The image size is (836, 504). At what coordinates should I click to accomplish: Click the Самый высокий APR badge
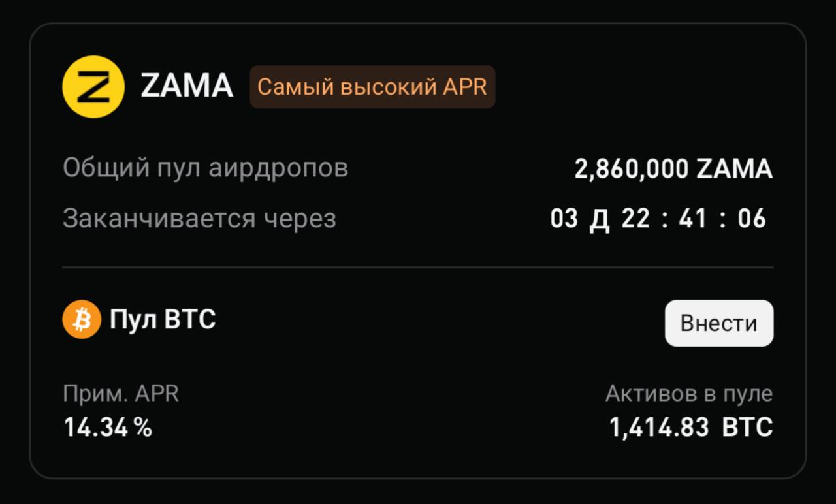click(372, 86)
